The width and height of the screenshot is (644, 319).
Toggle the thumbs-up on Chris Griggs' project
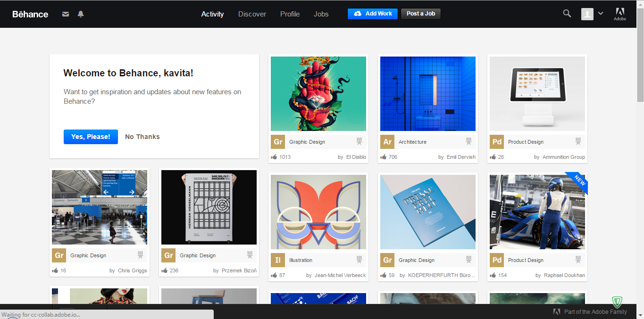[x=55, y=270]
